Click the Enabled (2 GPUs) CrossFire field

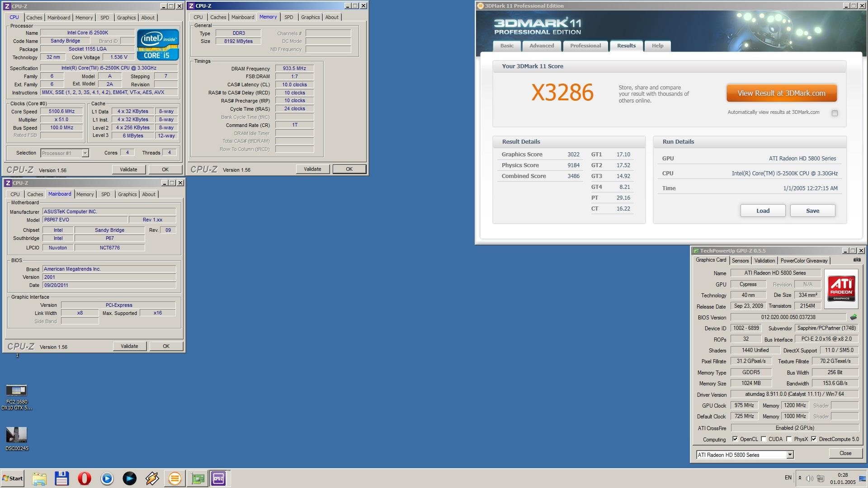pyautogui.click(x=794, y=428)
